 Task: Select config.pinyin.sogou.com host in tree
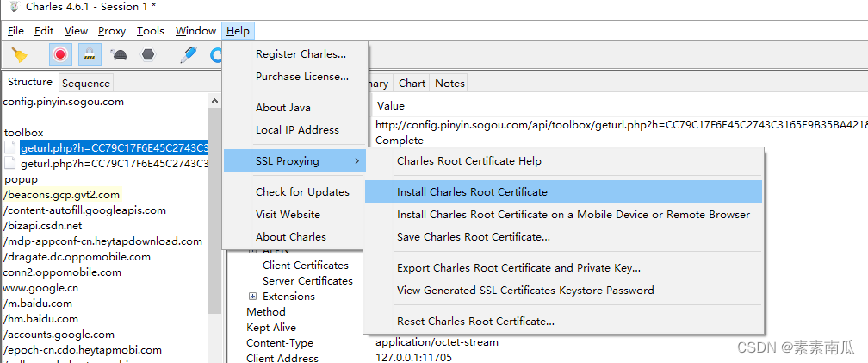[63, 102]
